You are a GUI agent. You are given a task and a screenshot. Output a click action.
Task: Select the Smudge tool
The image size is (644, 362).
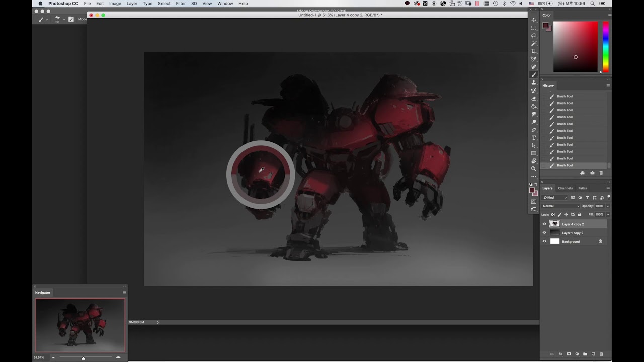point(534,114)
